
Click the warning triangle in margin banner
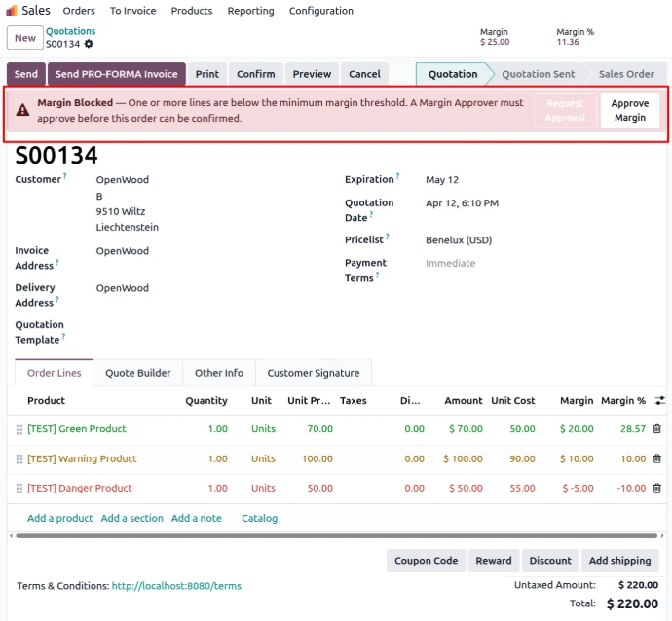pos(21,111)
